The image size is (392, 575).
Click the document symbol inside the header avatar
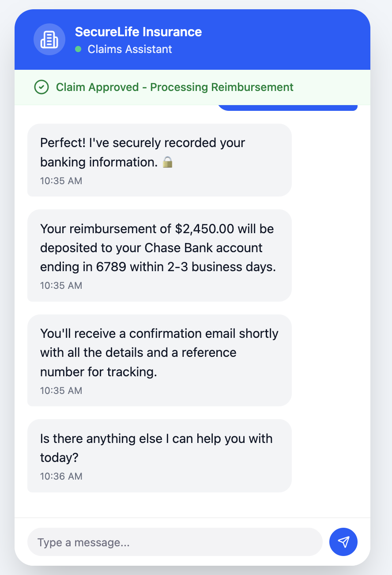49,39
